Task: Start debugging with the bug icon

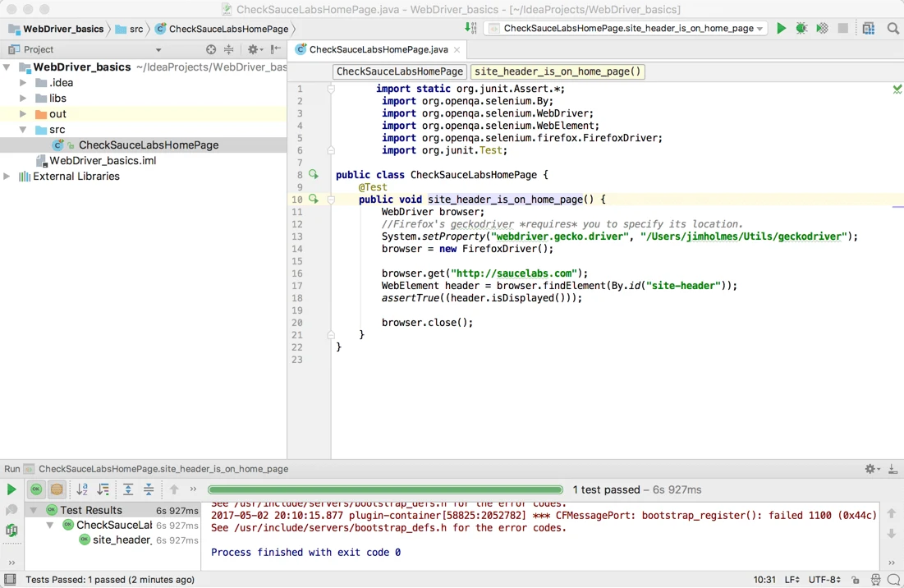Action: (x=801, y=27)
